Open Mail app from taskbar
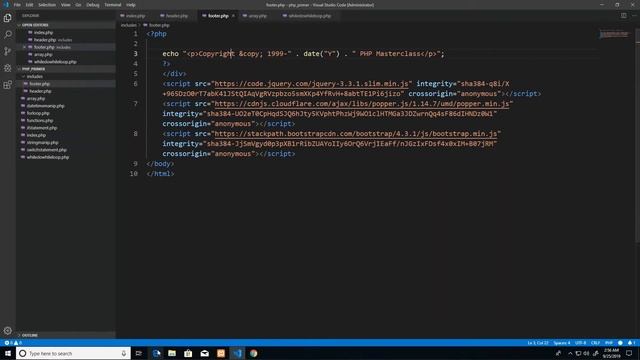The image size is (640, 360). pos(204,353)
